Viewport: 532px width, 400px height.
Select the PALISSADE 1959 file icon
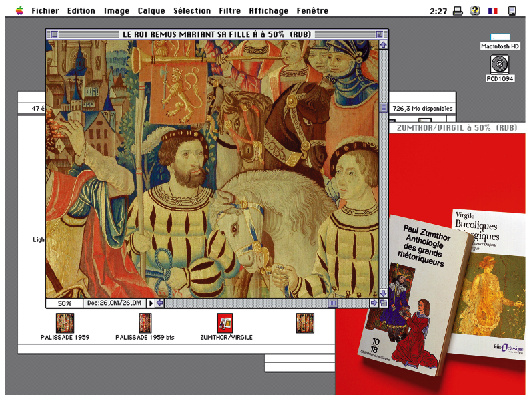point(65,323)
